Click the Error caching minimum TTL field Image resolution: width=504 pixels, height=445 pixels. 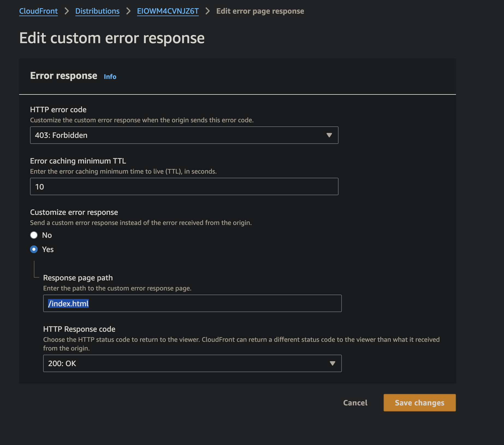coord(184,186)
